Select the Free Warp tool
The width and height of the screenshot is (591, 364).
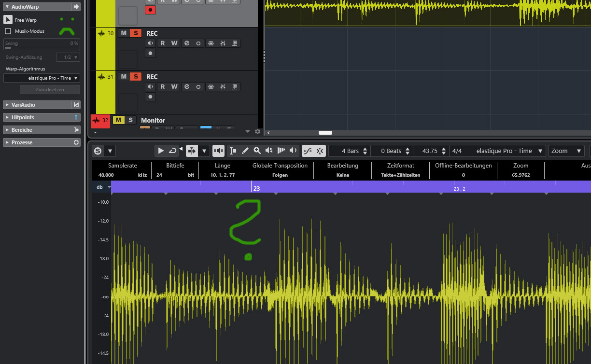[x=8, y=20]
